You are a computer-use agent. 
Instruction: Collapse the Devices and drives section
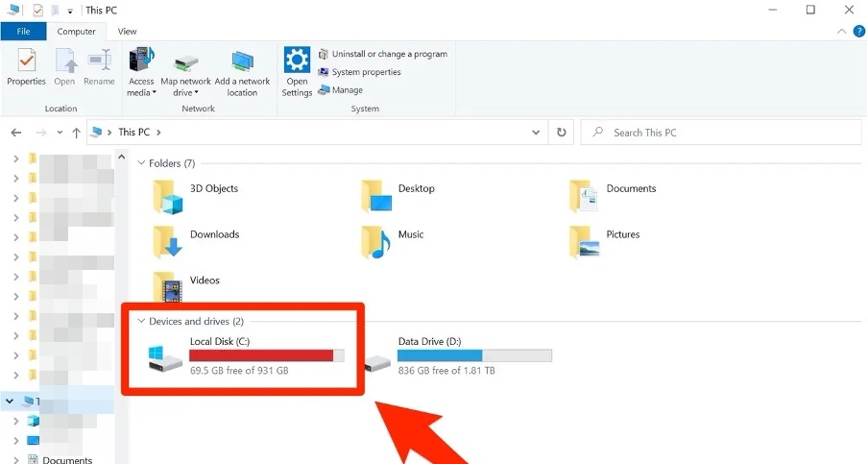pyautogui.click(x=141, y=321)
